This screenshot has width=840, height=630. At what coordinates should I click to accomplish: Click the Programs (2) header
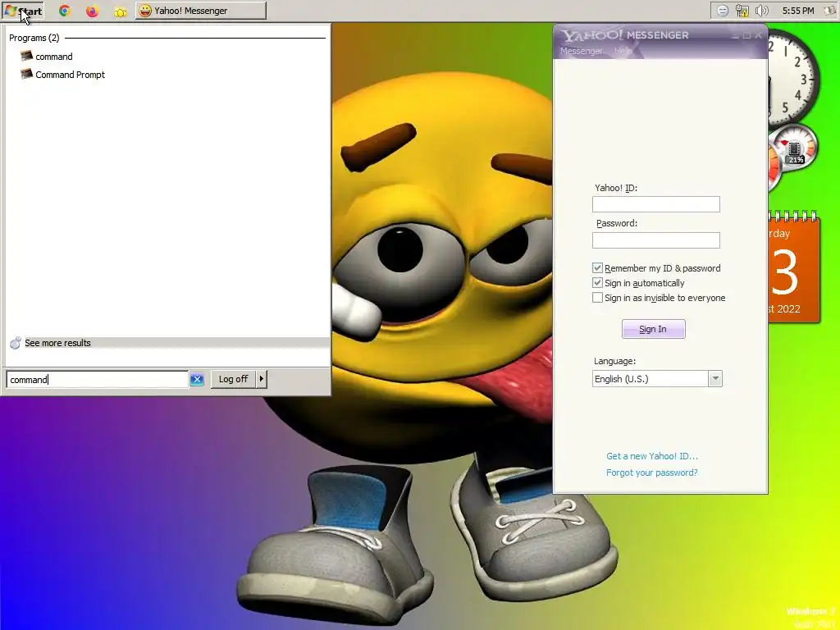click(x=34, y=38)
